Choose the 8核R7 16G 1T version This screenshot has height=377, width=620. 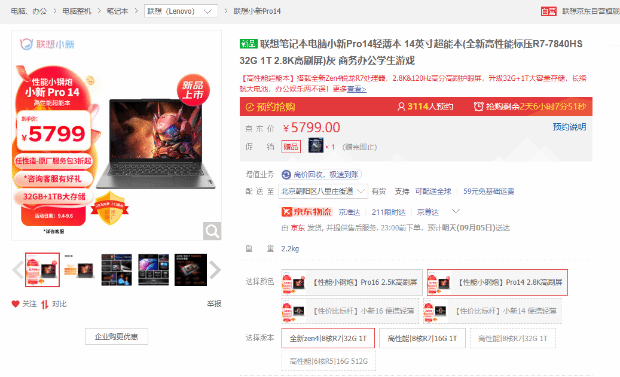422,339
